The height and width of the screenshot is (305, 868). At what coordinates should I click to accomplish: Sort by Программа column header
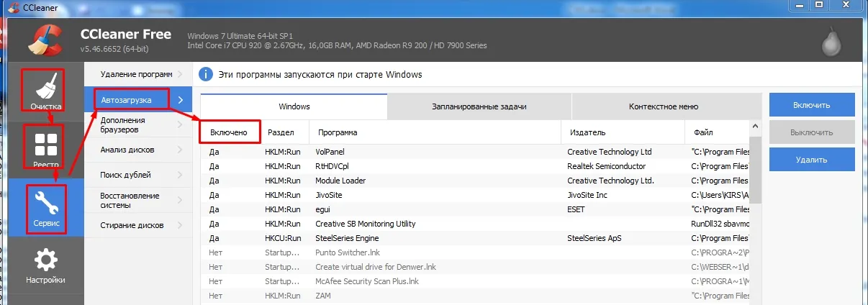[435, 132]
